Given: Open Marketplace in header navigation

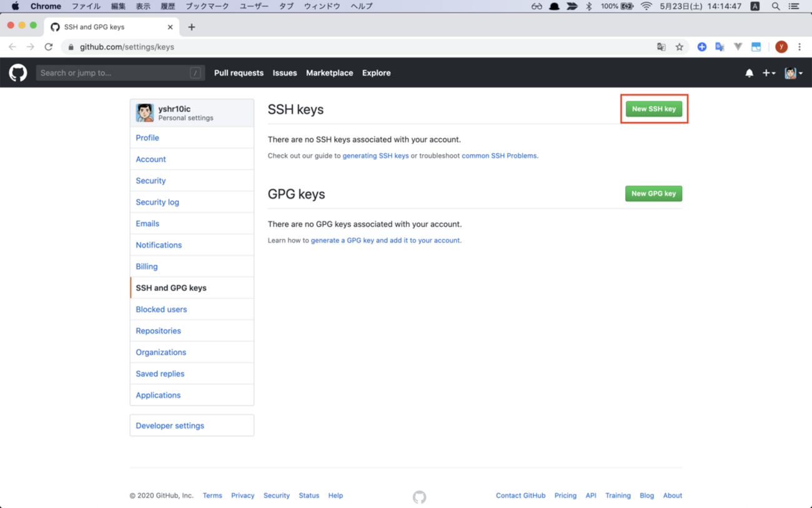Looking at the screenshot, I should [330, 73].
